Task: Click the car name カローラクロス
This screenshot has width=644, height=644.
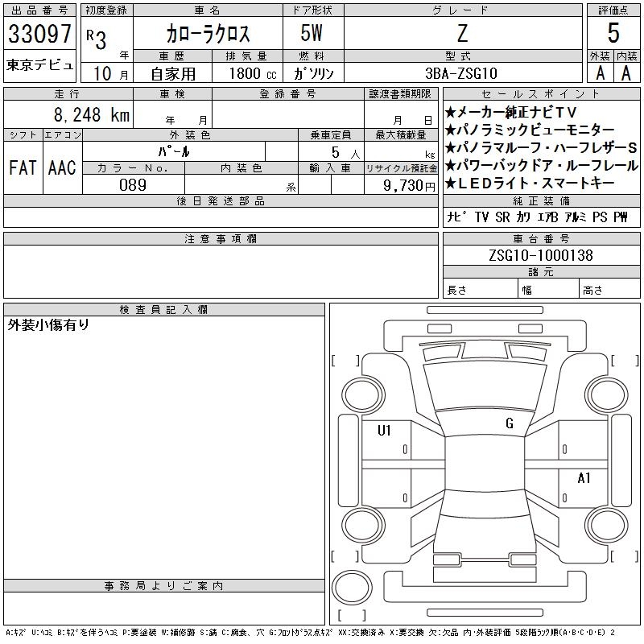Action: pos(208,34)
